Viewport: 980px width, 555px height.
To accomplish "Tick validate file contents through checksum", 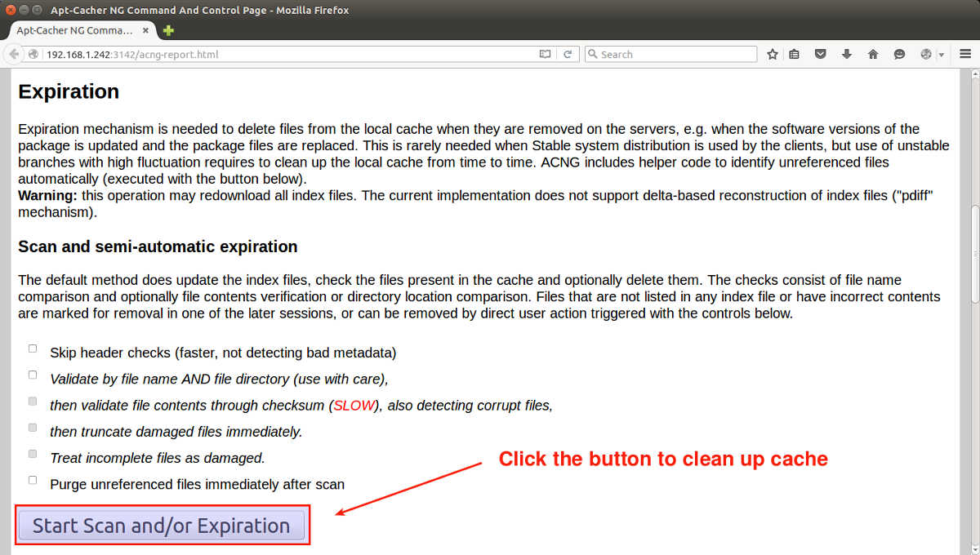I will pyautogui.click(x=33, y=401).
